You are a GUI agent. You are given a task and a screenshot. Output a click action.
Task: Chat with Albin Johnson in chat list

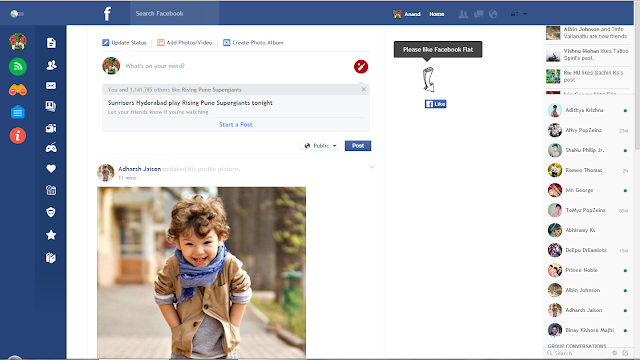point(588,290)
